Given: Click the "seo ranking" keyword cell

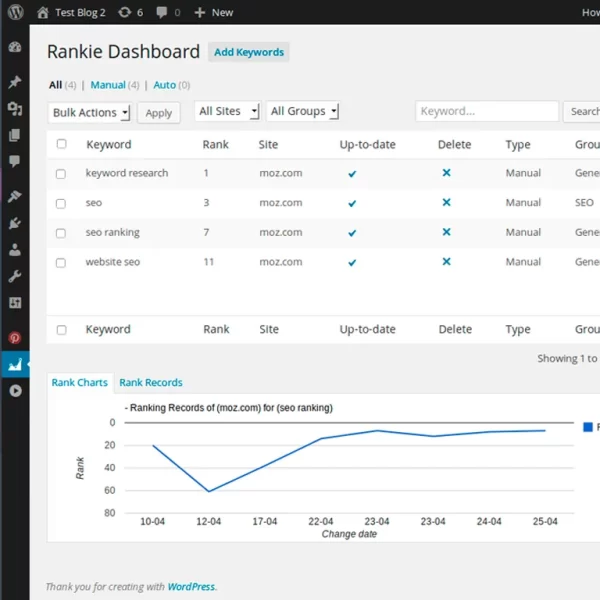Looking at the screenshot, I should [x=112, y=232].
